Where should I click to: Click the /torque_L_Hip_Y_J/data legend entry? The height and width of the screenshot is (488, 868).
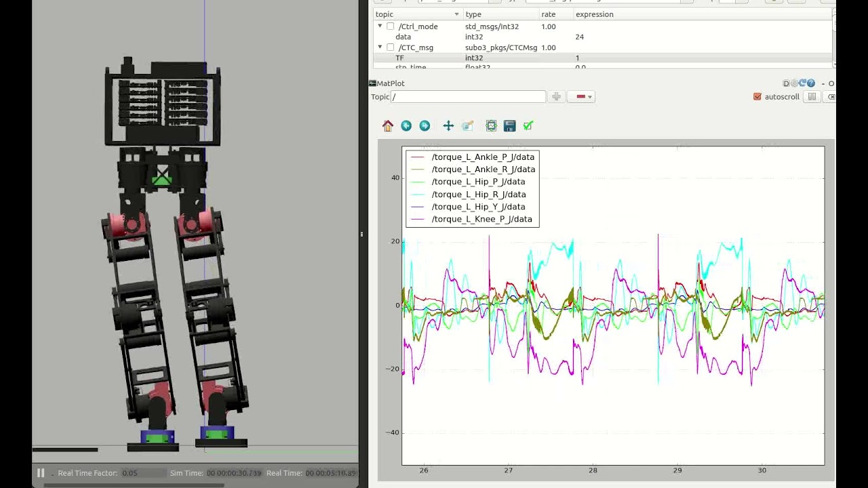[x=468, y=207]
